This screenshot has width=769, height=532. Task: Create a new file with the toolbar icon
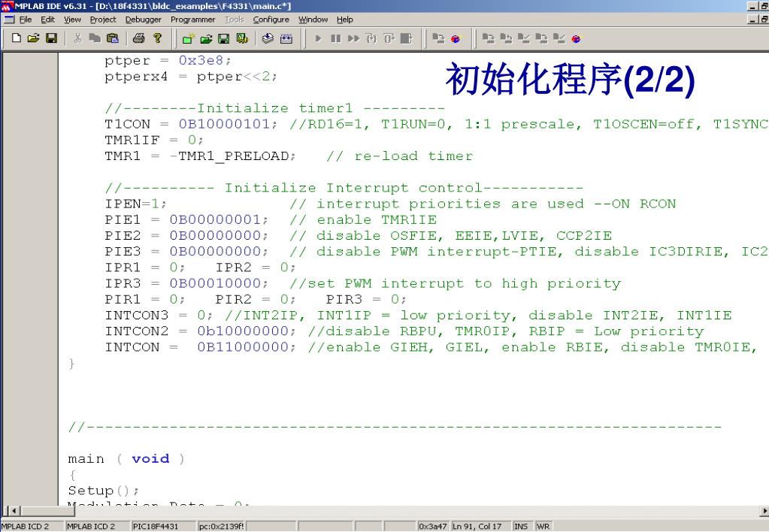(x=17, y=38)
